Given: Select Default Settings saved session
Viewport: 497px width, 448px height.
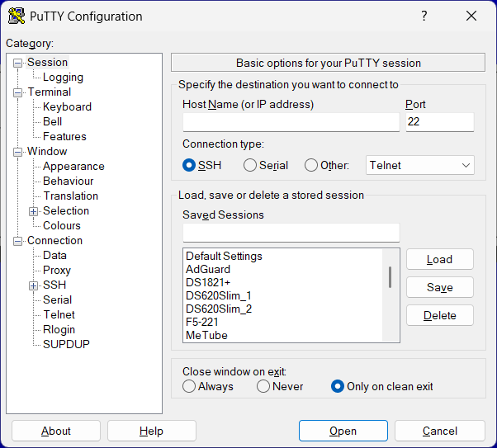Looking at the screenshot, I should pyautogui.click(x=224, y=256).
